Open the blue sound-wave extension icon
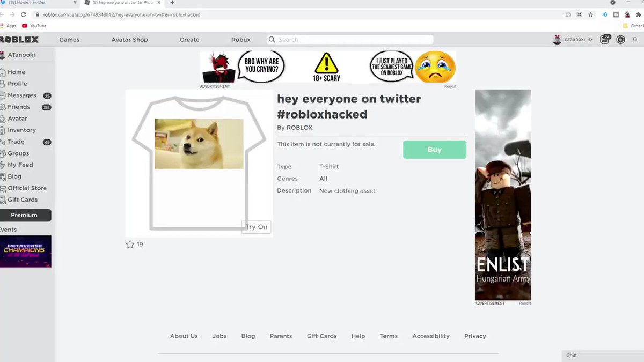Screen dimensions: 644x362 click(605, 14)
